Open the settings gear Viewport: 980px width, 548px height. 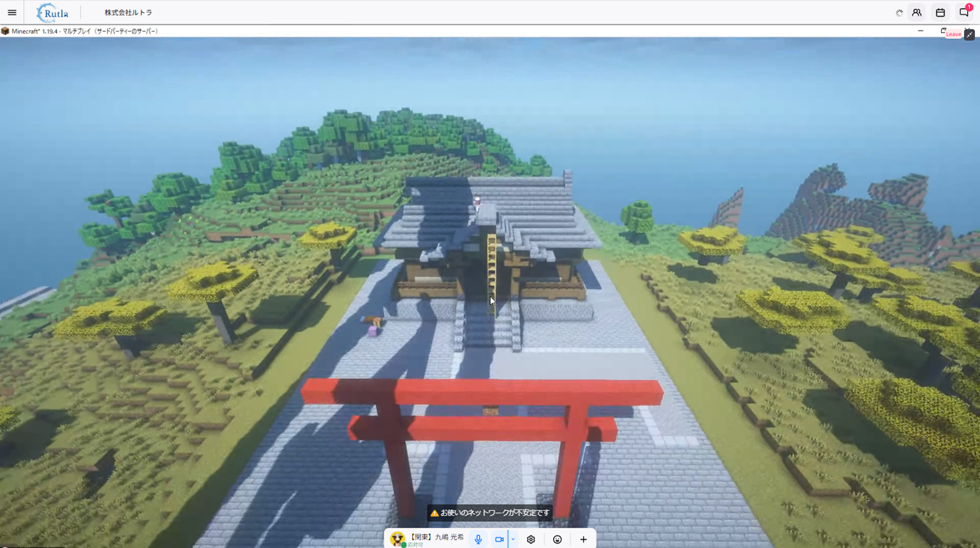(531, 540)
